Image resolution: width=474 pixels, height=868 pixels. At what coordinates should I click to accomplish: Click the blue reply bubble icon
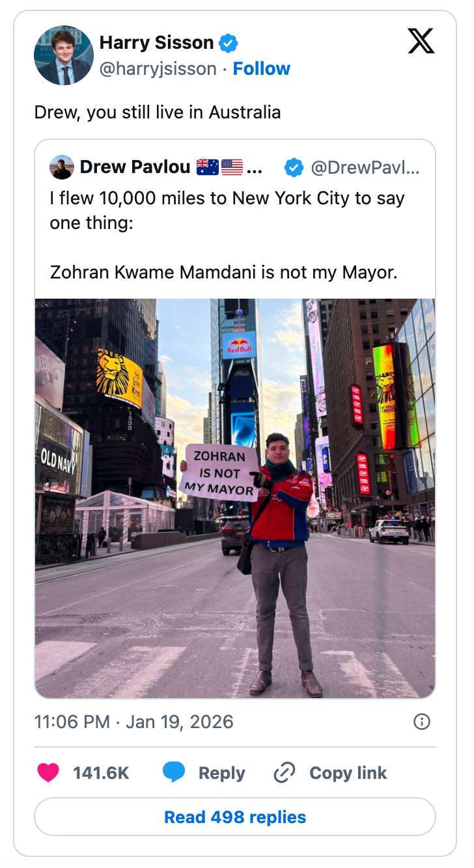click(x=174, y=772)
